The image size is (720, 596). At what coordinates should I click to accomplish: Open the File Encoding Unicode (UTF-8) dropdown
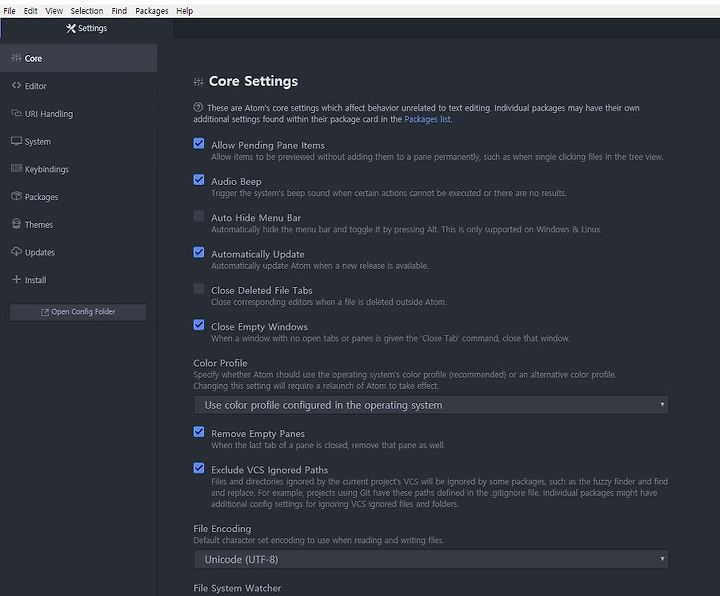(431, 559)
